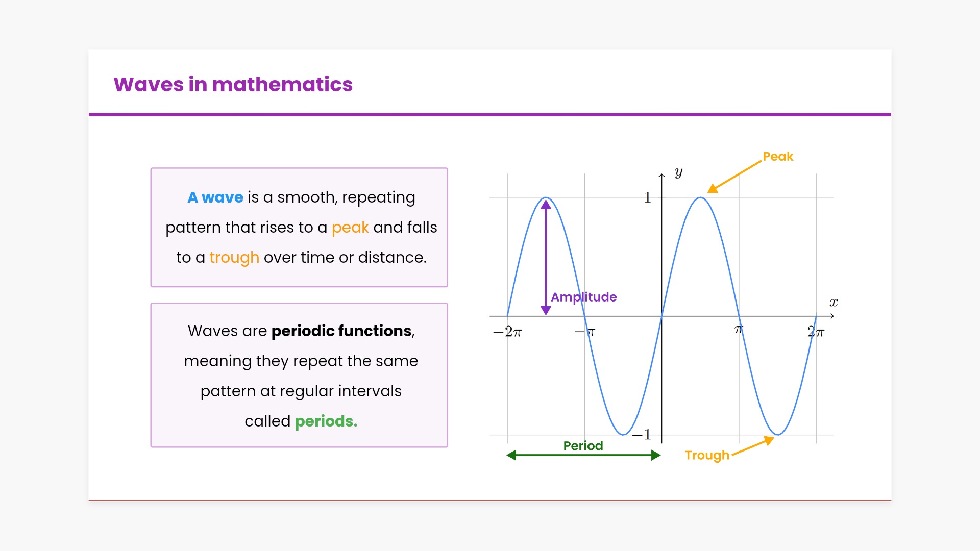The width and height of the screenshot is (980, 551).
Task: Click the orange Peak label above the graph
Action: point(778,157)
